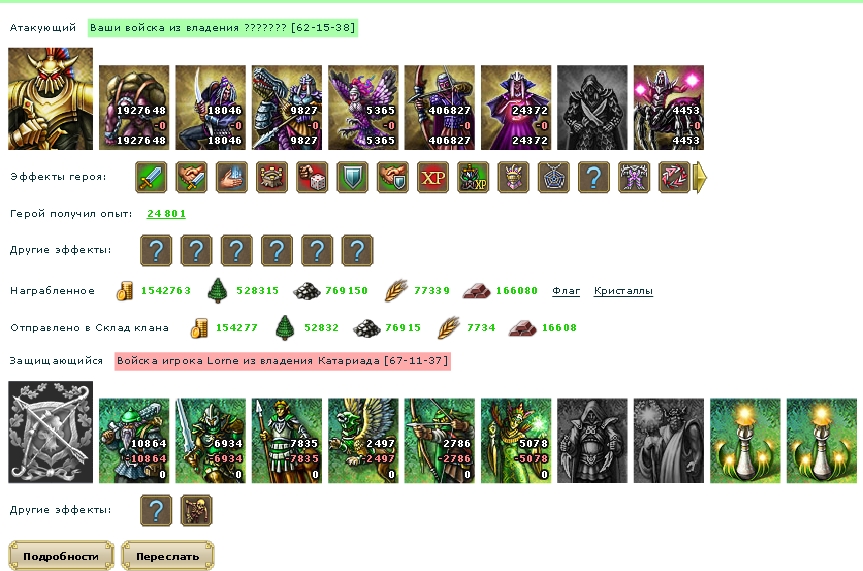Select the glowing hand magic effect icon
The height and width of the screenshot is (571, 863).
click(231, 177)
